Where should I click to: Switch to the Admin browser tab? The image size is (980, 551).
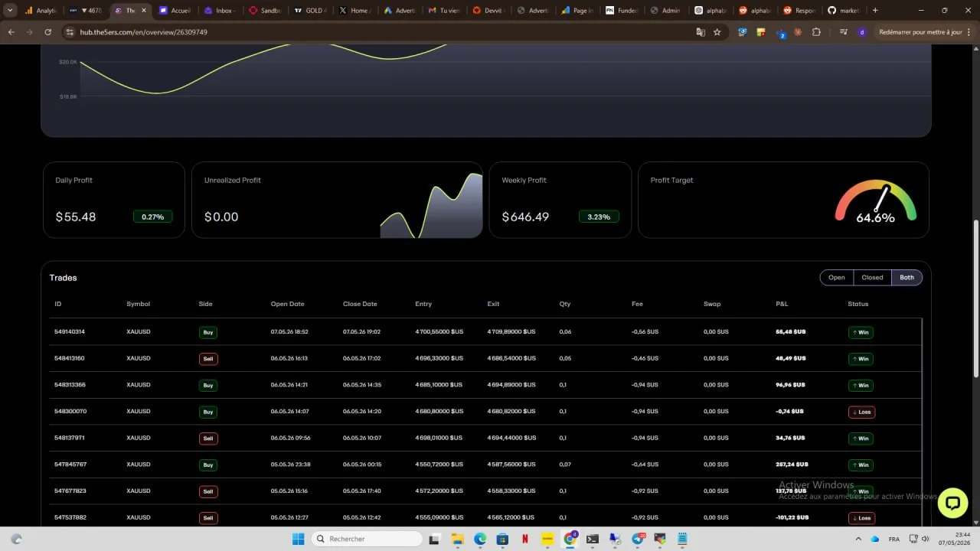coord(668,11)
